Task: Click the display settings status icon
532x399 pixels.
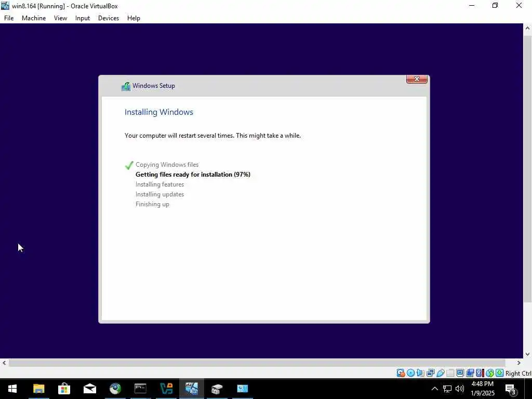Action: click(460, 373)
